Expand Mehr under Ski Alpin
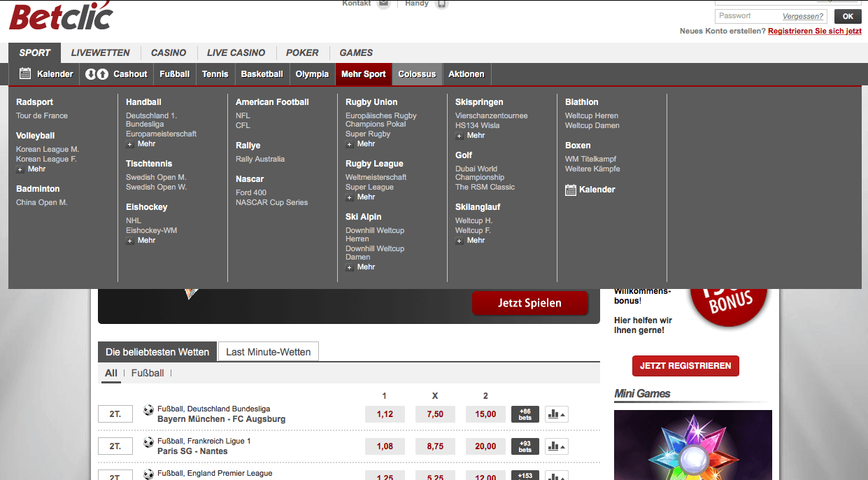868x480 pixels. [x=361, y=267]
